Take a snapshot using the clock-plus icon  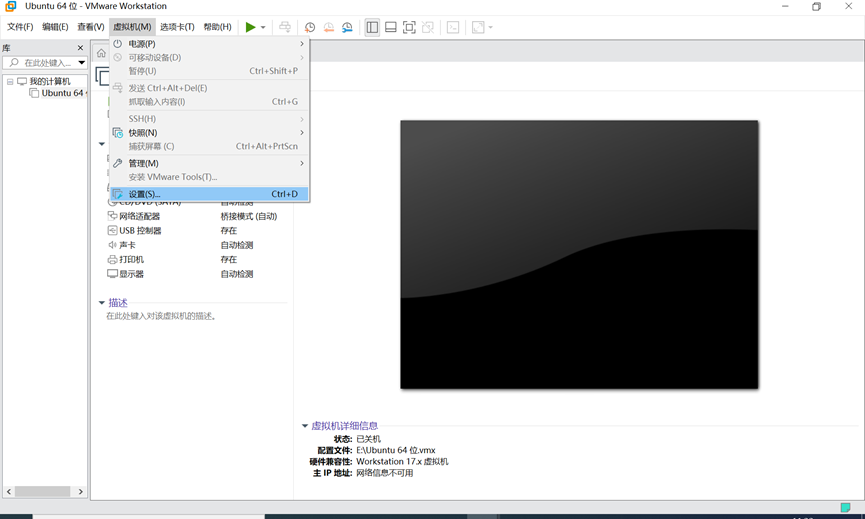(x=310, y=27)
